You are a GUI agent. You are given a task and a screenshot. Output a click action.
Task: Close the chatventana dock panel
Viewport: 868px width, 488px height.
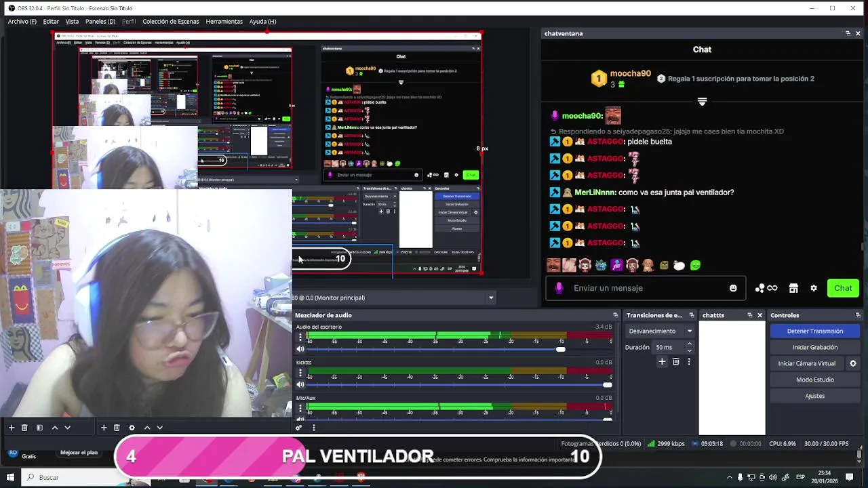[x=858, y=33]
